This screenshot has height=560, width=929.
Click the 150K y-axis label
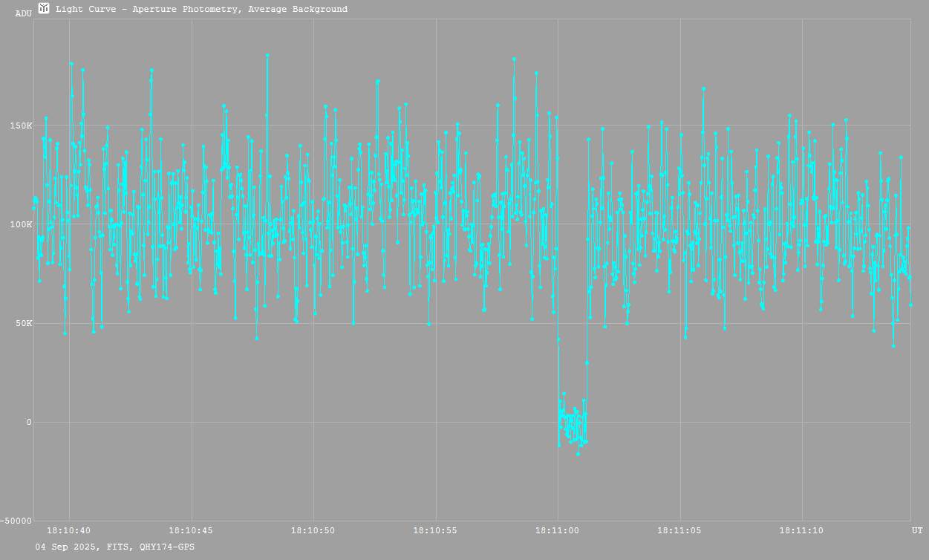point(20,126)
